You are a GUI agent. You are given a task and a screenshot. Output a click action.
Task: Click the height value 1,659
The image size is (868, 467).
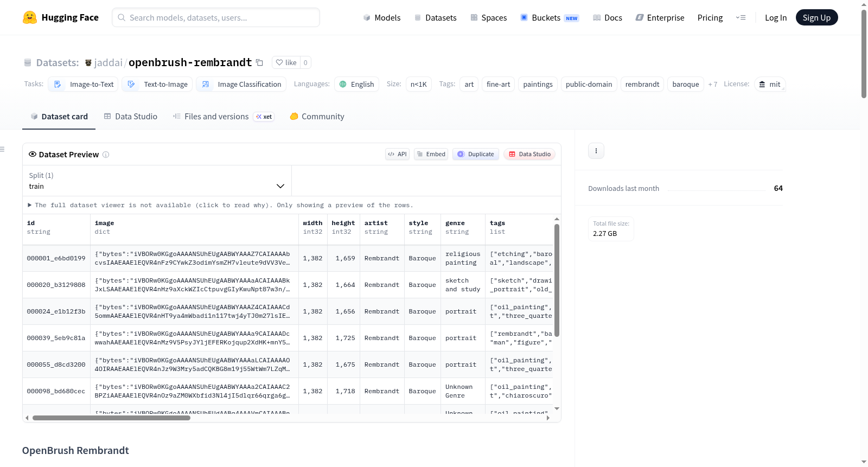[x=345, y=258]
